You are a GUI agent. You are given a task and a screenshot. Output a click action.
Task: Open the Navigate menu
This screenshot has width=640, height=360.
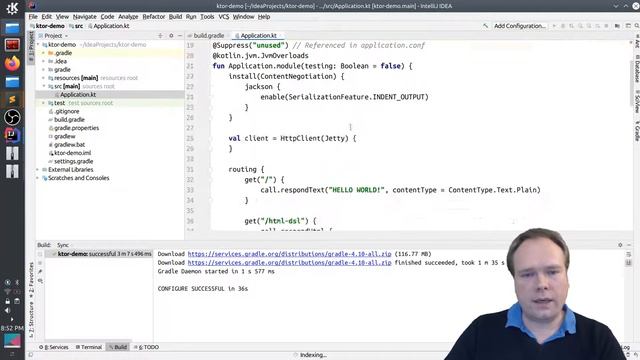[84, 17]
